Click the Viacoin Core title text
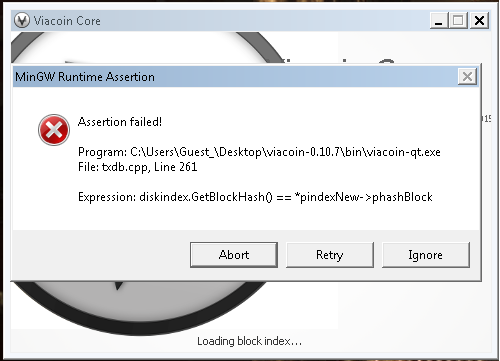500x361 pixels. tap(67, 21)
